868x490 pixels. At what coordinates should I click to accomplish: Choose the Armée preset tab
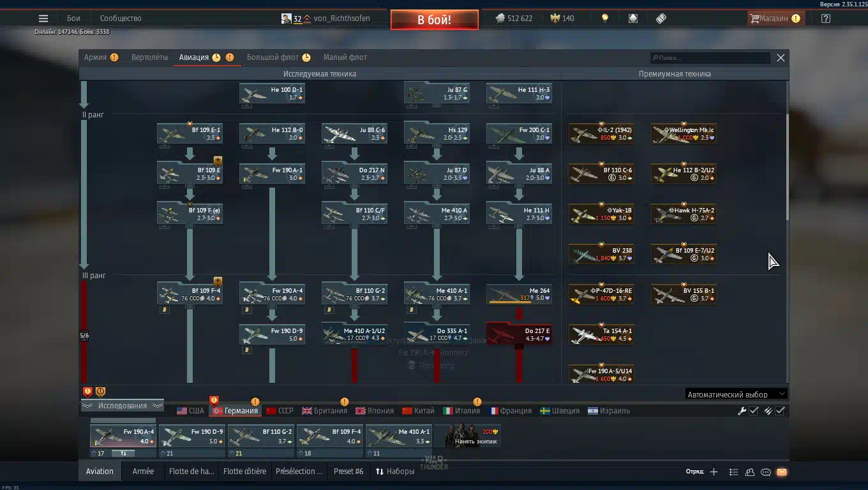point(143,471)
